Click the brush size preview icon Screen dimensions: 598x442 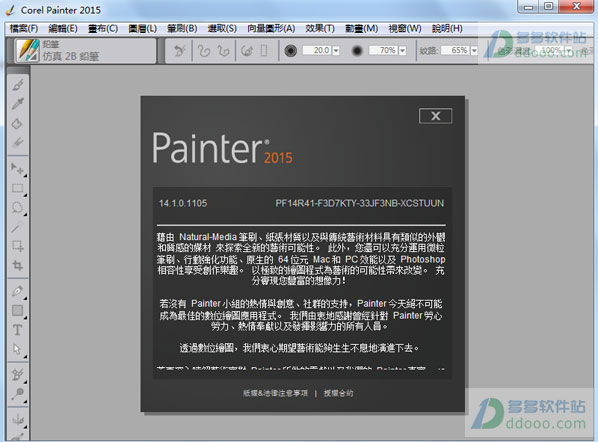click(x=291, y=50)
